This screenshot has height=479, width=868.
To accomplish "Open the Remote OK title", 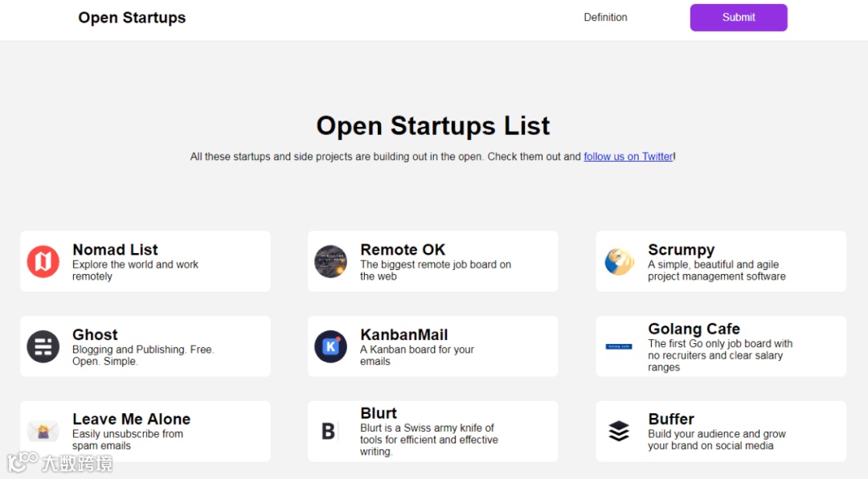I will click(403, 250).
